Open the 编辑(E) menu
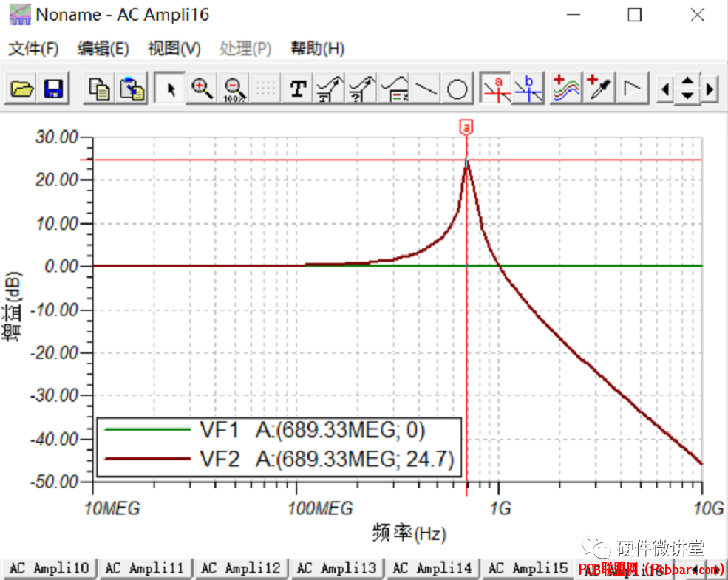728x580 pixels. point(103,48)
